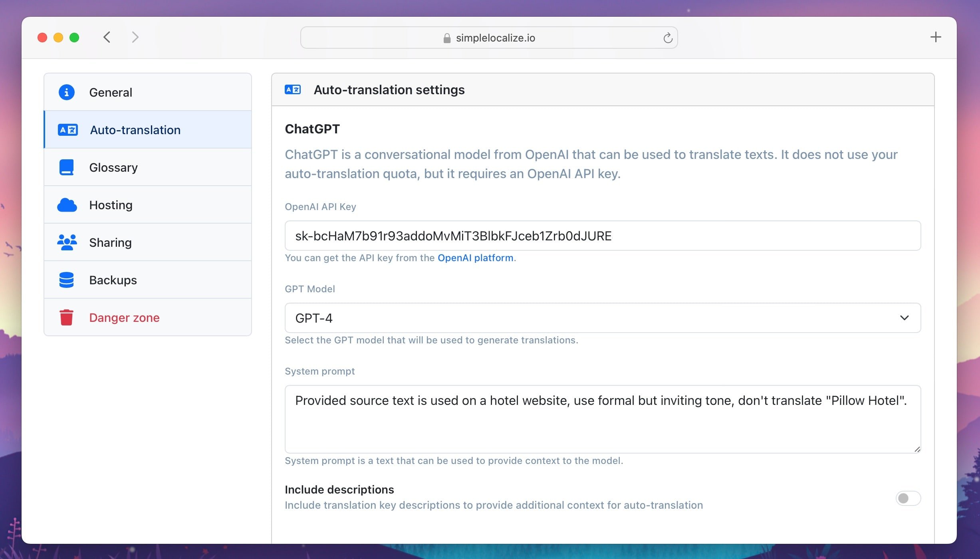Viewport: 980px width, 559px height.
Task: Click the Hosting cloud icon
Action: coord(67,205)
